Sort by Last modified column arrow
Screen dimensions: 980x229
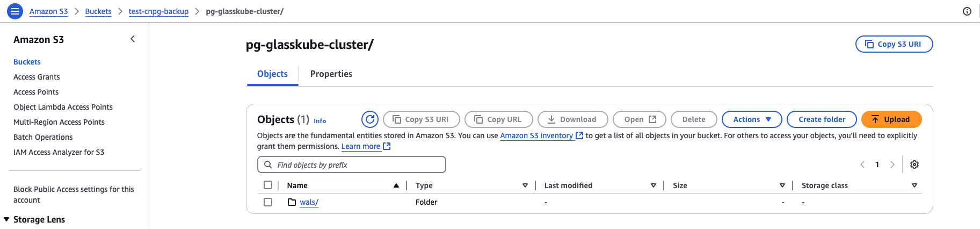654,185
